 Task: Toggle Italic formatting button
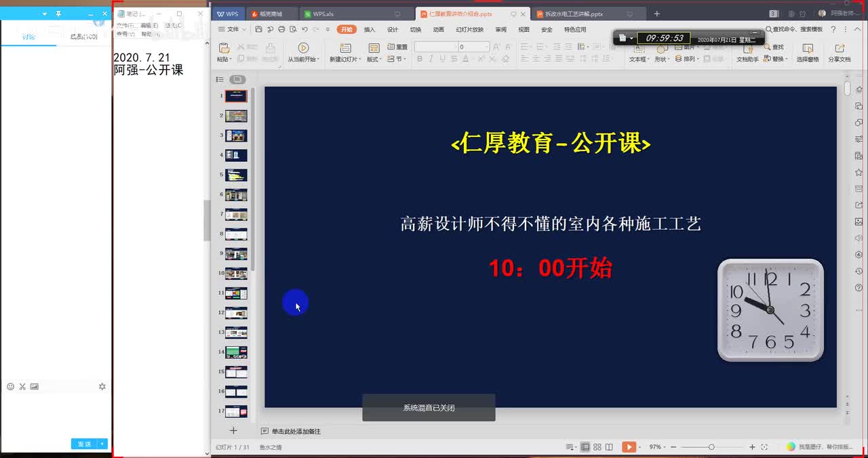[431, 59]
